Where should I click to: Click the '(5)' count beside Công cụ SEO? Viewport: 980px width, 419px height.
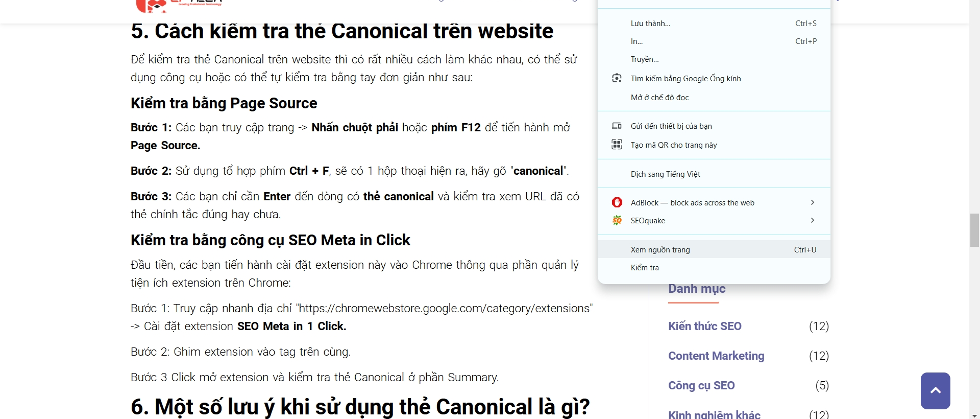[x=822, y=385]
